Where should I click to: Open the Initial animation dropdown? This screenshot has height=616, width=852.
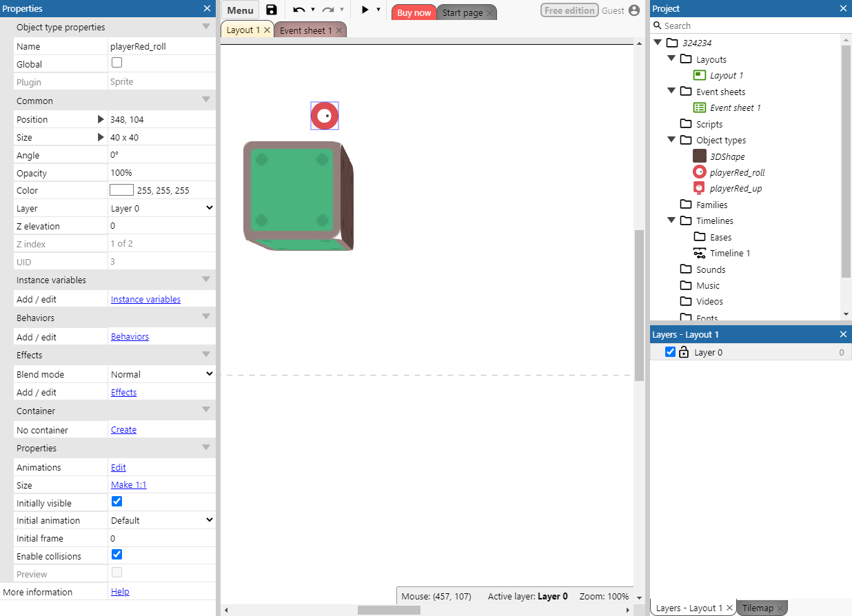(x=161, y=520)
